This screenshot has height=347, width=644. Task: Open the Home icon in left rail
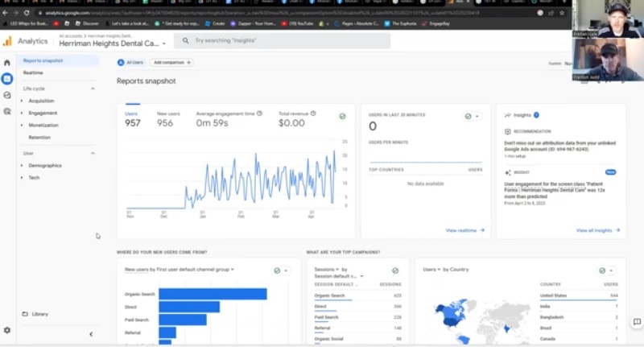[7, 63]
